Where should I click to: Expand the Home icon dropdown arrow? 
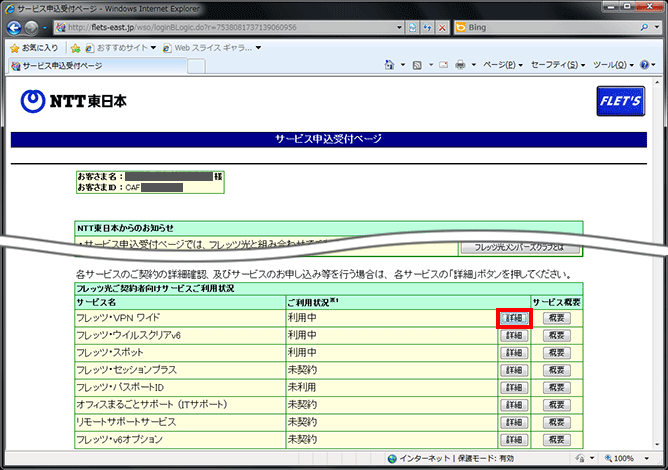[403, 65]
